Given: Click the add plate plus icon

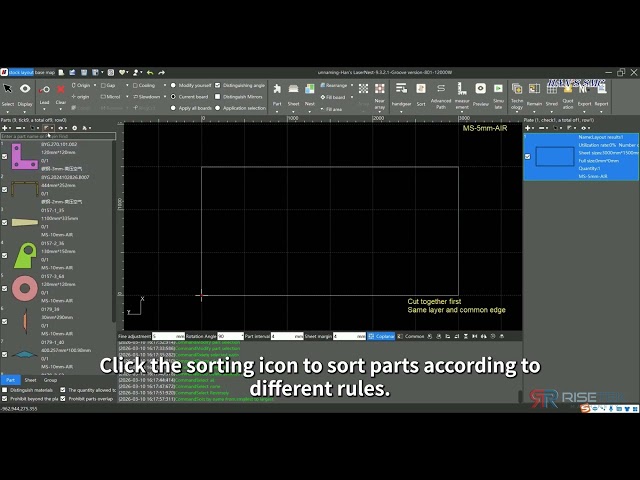Looking at the screenshot, I should (527, 128).
